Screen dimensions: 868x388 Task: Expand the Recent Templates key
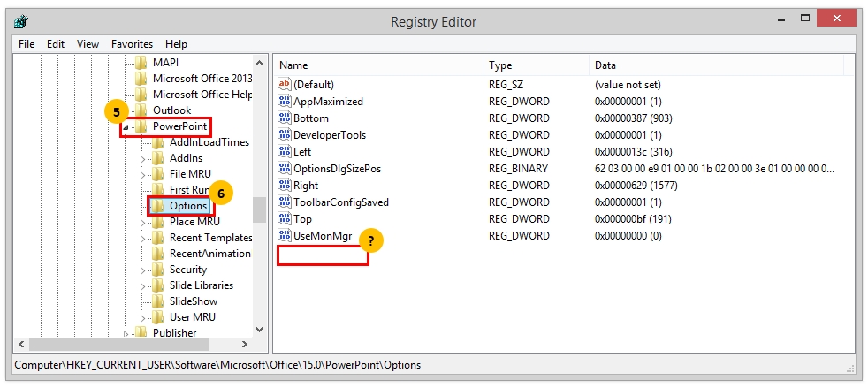tap(142, 239)
